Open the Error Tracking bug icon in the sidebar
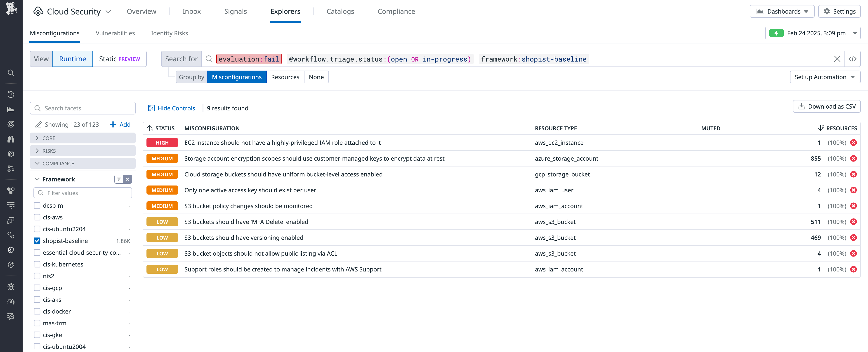The width and height of the screenshot is (868, 352). click(x=11, y=287)
